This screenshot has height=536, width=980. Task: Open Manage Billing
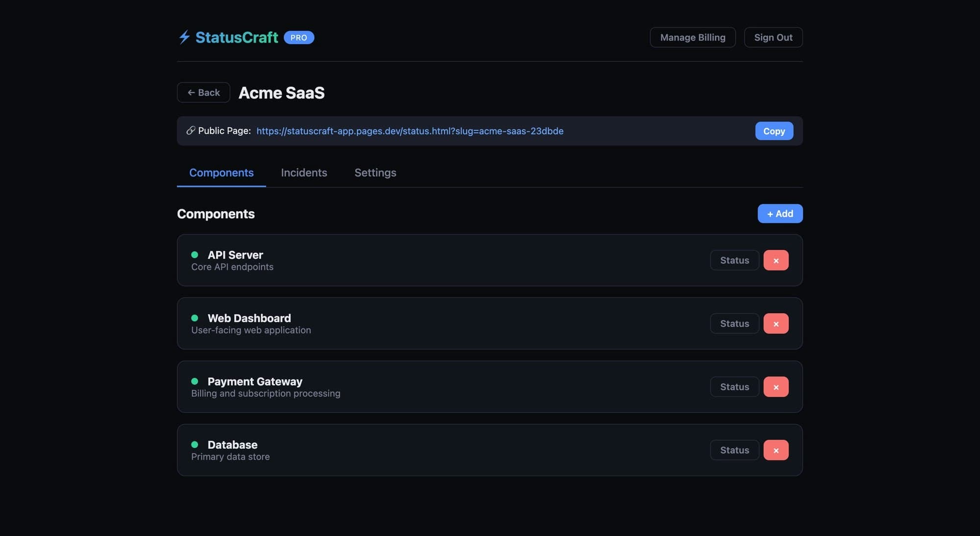pyautogui.click(x=692, y=37)
